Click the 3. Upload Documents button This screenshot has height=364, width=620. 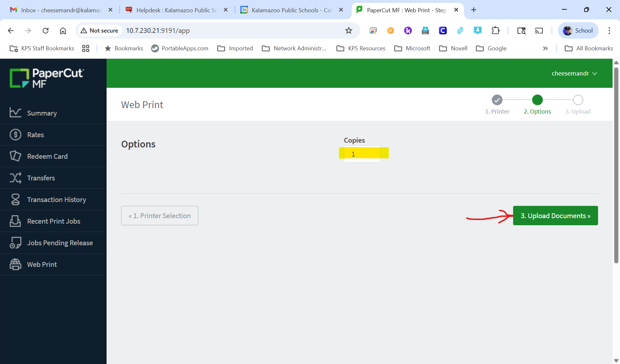(555, 216)
